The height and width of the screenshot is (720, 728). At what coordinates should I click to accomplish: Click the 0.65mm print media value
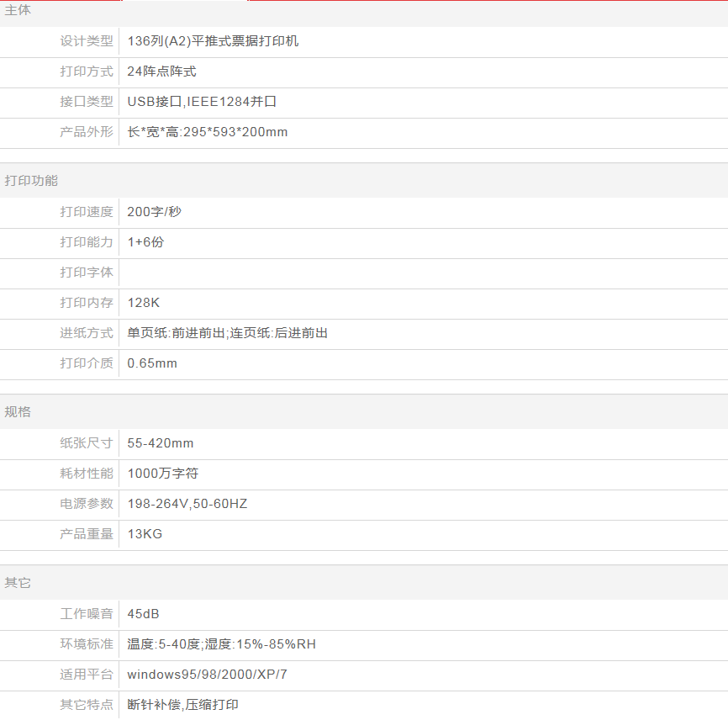click(152, 363)
